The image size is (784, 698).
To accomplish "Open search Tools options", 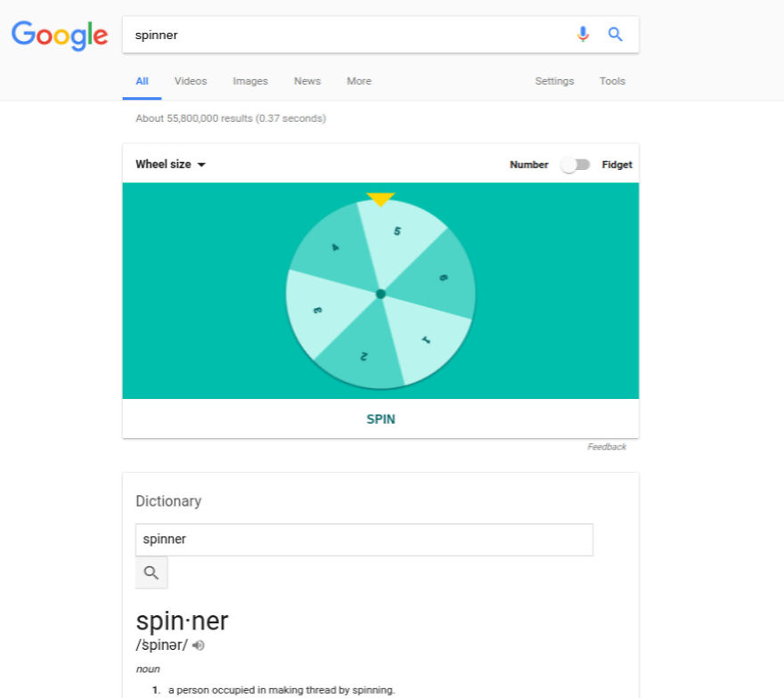I will click(612, 81).
